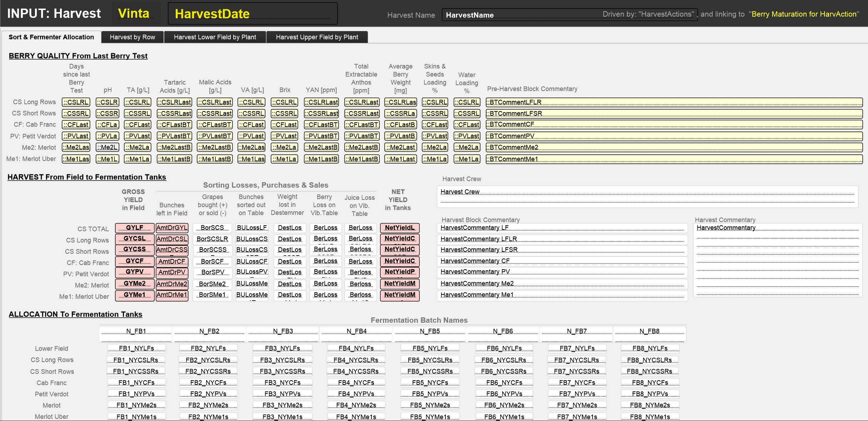Click the GYCSS gross yield field
The width and height of the screenshot is (868, 421).
click(135, 249)
